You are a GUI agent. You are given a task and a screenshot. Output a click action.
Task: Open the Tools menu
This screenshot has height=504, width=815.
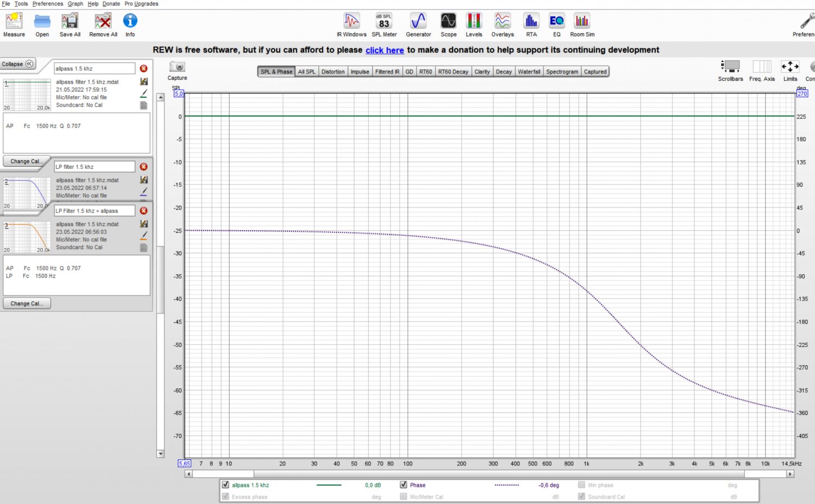click(21, 4)
